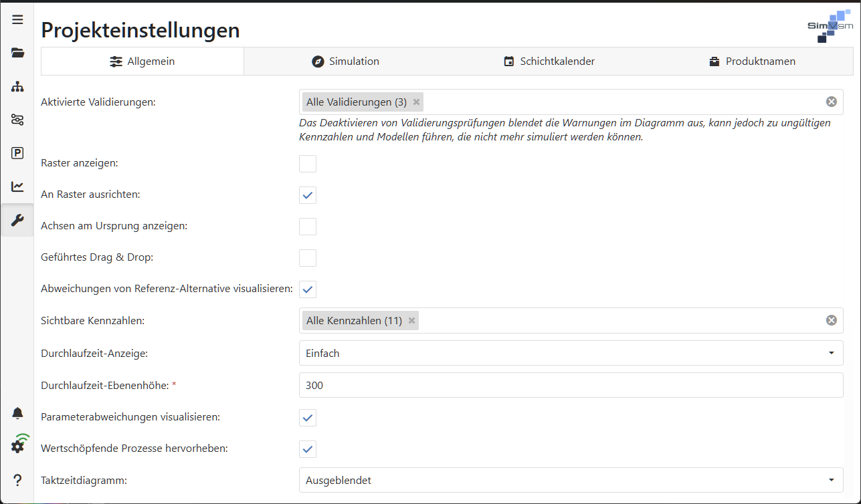
Task: Toggle 'Abweichungen von Referenz-Alternative visualisieren' checkbox
Action: point(308,289)
